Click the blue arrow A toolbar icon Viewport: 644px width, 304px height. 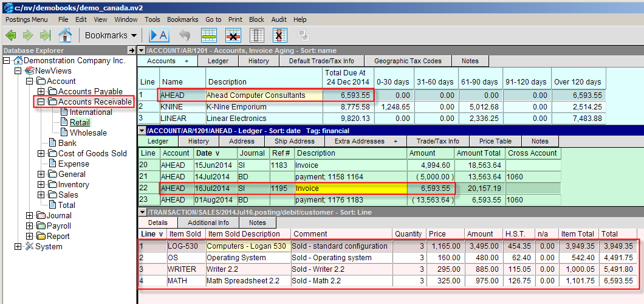pyautogui.click(x=159, y=35)
